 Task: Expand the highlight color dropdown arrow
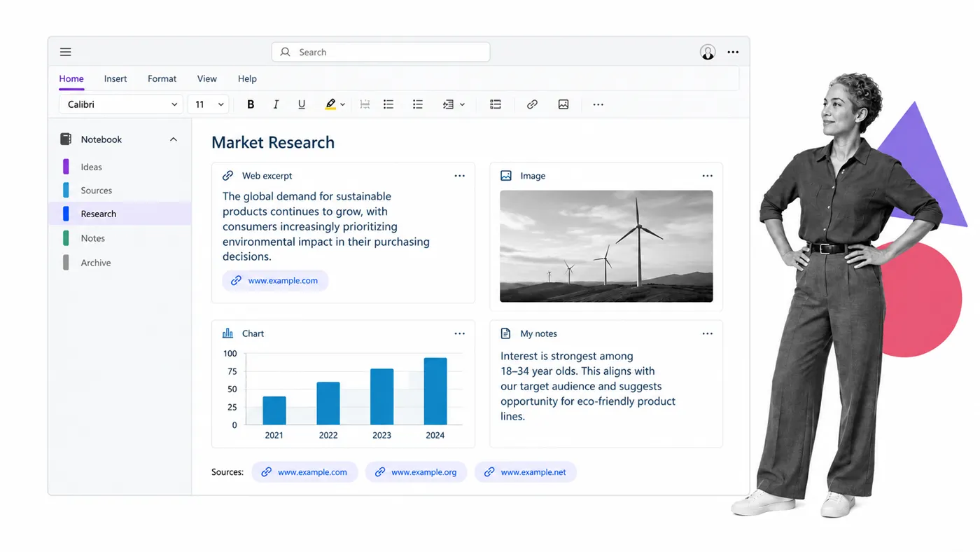tap(342, 105)
